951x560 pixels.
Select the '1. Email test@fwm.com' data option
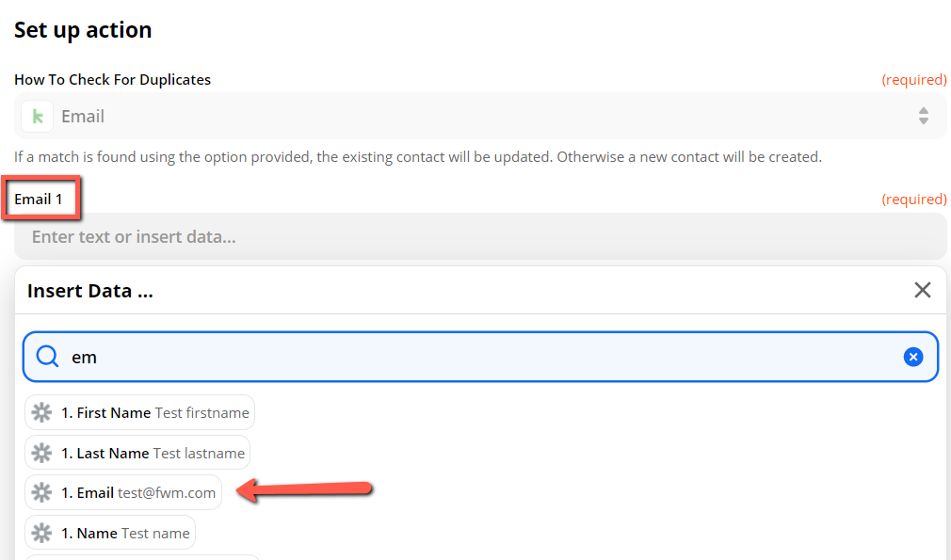137,492
